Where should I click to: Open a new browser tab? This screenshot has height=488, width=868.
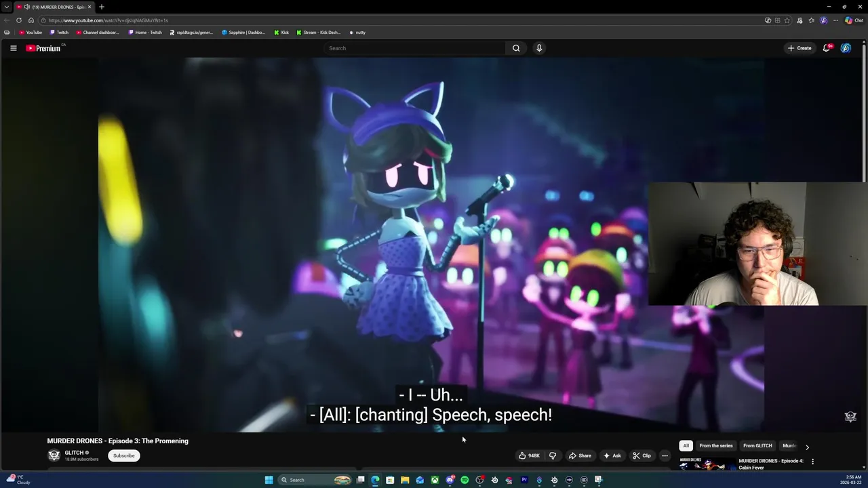point(102,7)
